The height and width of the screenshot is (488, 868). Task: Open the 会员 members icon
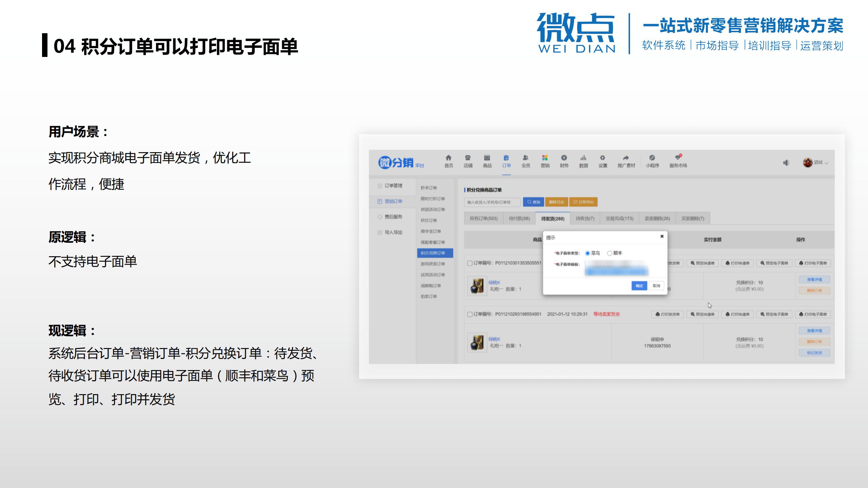(x=526, y=158)
